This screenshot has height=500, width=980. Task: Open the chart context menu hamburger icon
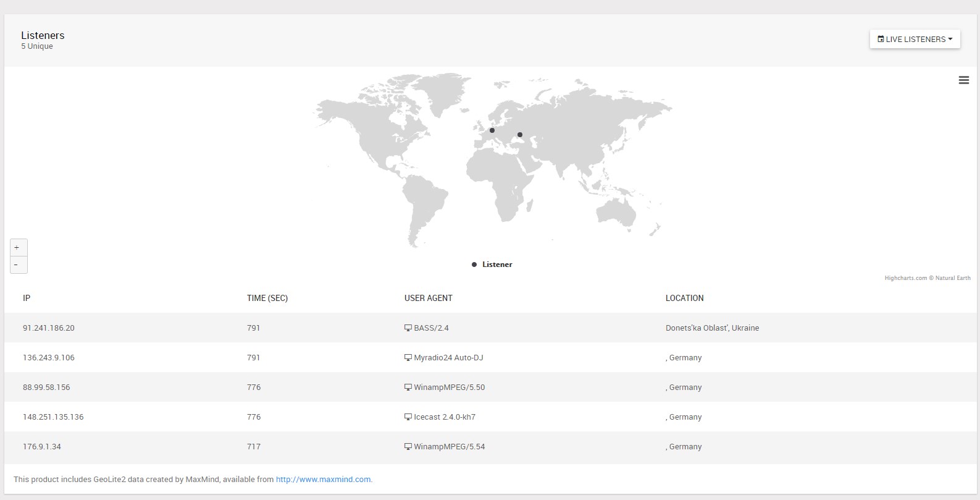[963, 80]
